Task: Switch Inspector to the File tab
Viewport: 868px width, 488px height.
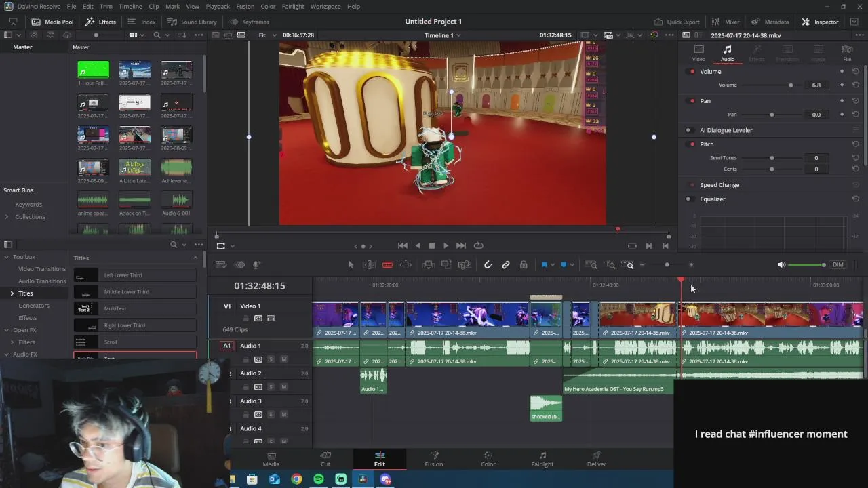Action: (847, 54)
